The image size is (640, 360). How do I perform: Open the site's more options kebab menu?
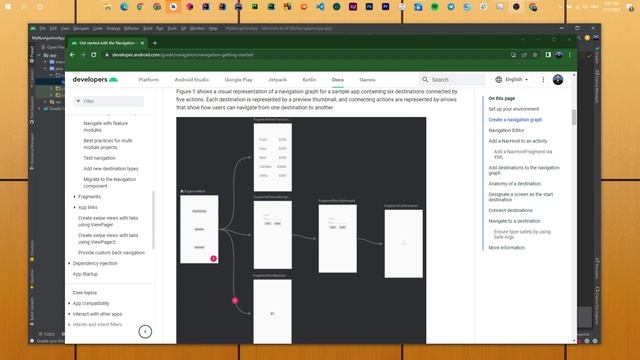[x=543, y=80]
